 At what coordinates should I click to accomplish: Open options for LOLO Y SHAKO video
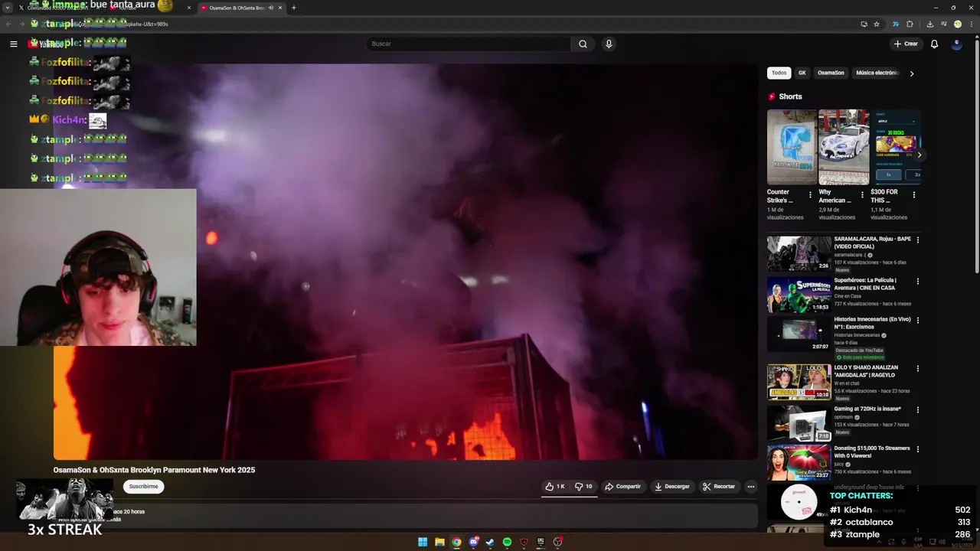[917, 368]
